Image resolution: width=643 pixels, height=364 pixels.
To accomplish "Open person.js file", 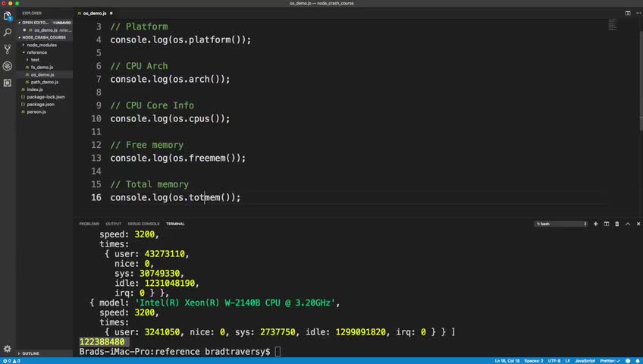I will [36, 112].
